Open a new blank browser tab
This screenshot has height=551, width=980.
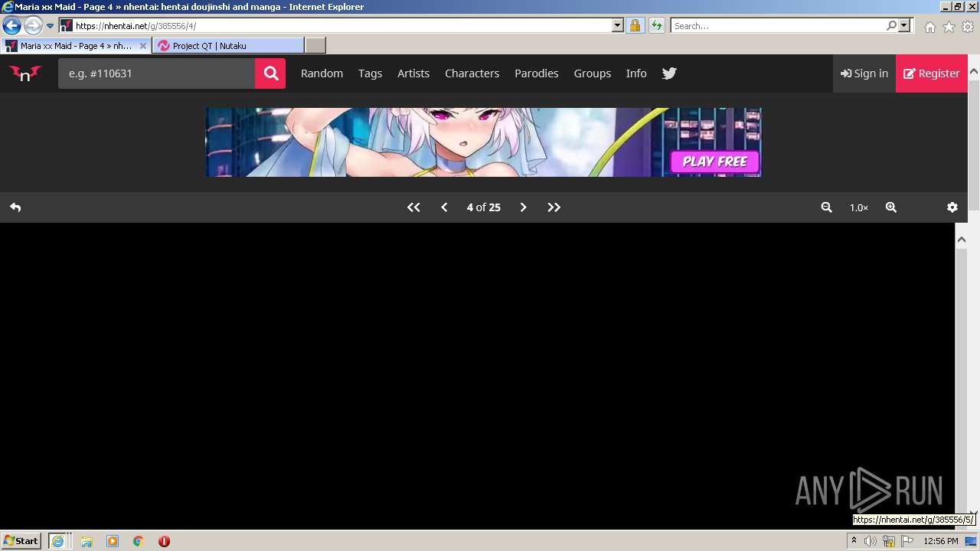[x=315, y=46]
